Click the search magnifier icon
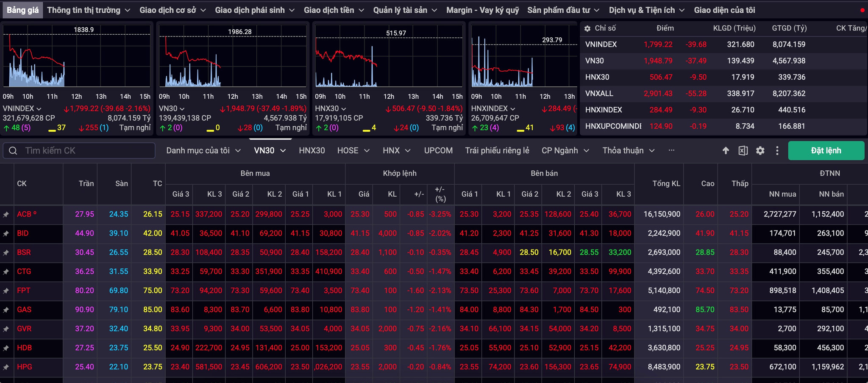The image size is (868, 383). tap(13, 150)
